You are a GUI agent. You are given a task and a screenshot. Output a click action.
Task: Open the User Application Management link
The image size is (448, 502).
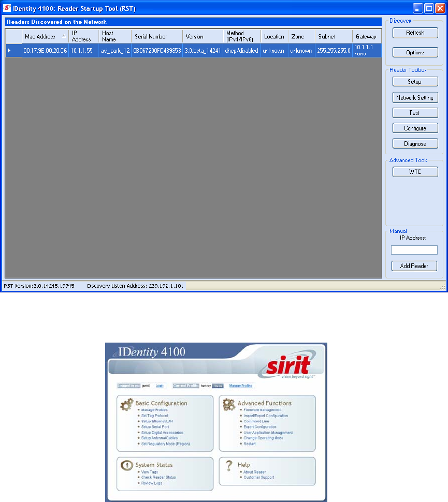(x=268, y=433)
